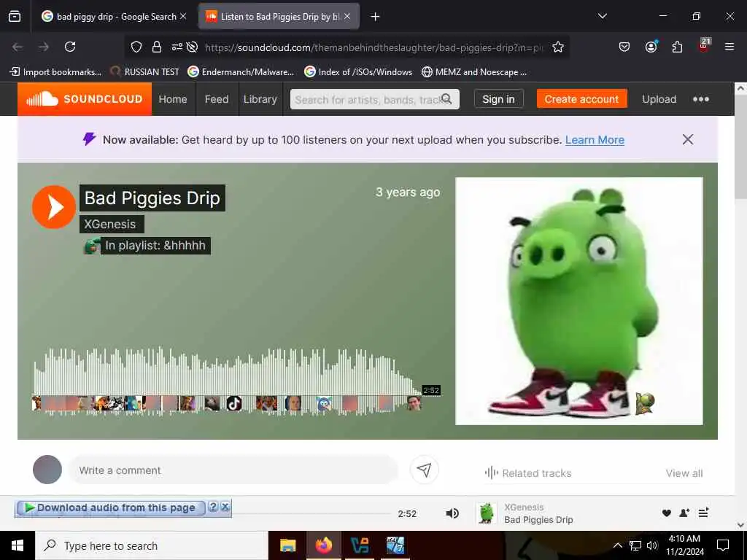
Task: Click the site security padlock icon
Action: coord(156,47)
